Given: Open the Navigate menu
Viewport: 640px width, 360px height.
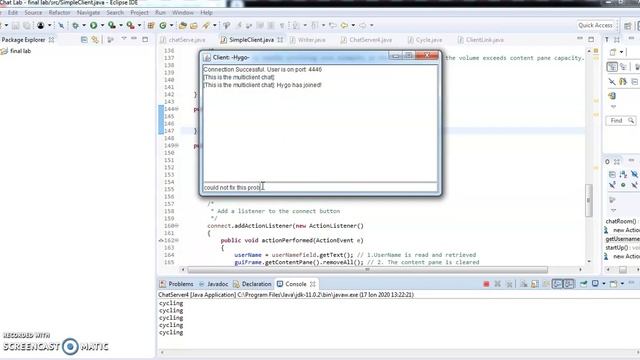Looking at the screenshot, I should [88, 13].
